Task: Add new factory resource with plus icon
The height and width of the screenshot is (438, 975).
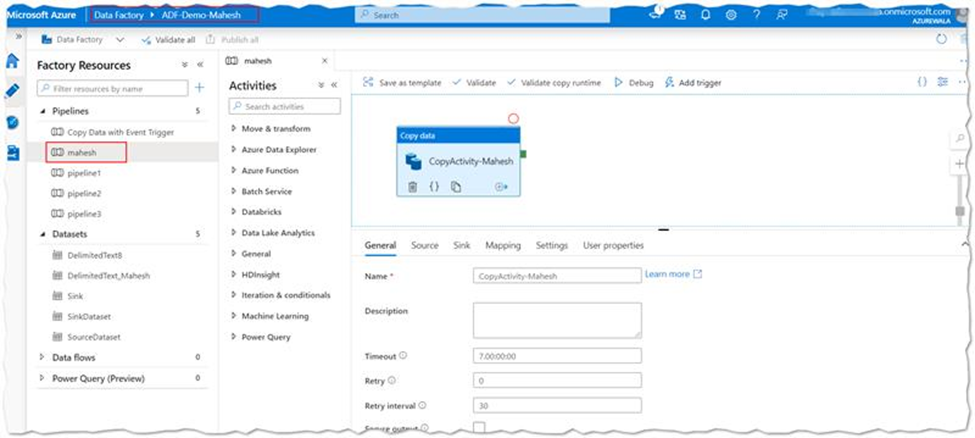Action: click(x=199, y=88)
